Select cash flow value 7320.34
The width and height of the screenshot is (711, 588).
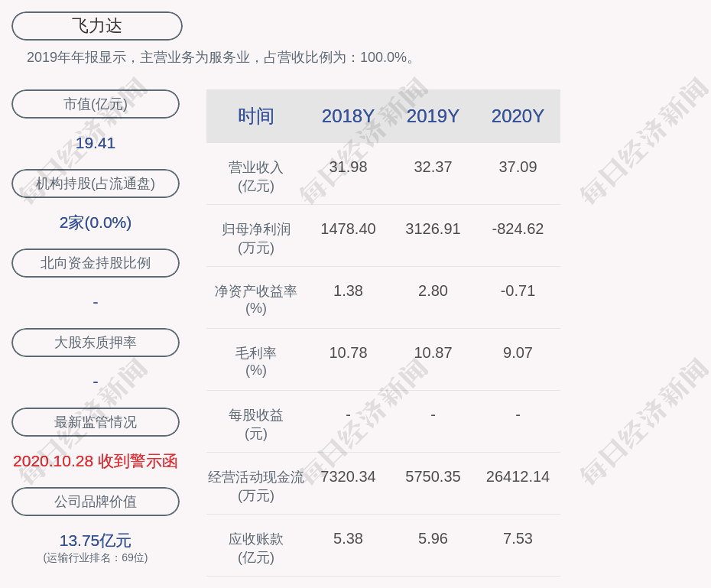348,476
